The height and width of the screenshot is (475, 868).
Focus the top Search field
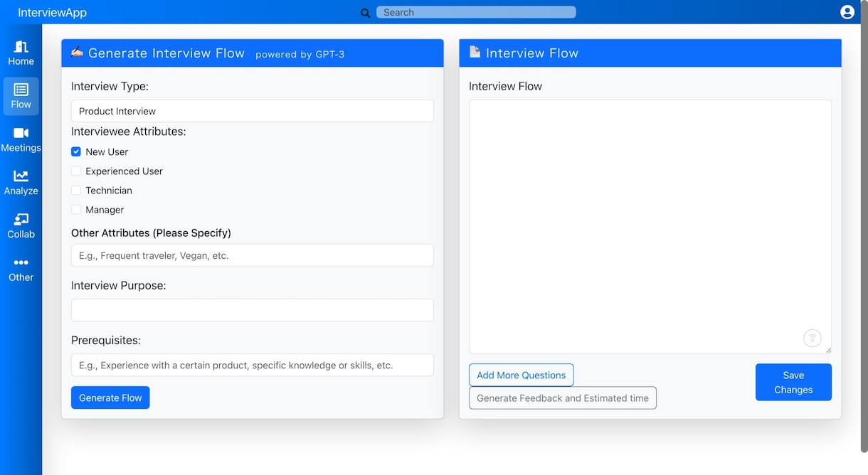click(x=476, y=12)
